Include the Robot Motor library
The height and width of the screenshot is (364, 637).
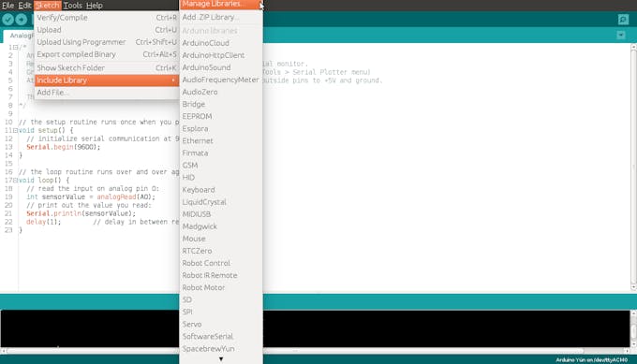click(221, 287)
